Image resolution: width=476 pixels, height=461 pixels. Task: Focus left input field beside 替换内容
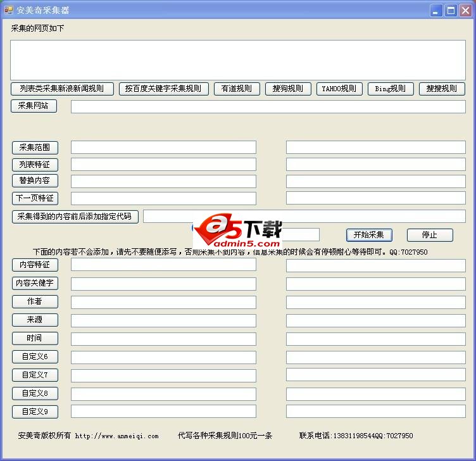[163, 181]
